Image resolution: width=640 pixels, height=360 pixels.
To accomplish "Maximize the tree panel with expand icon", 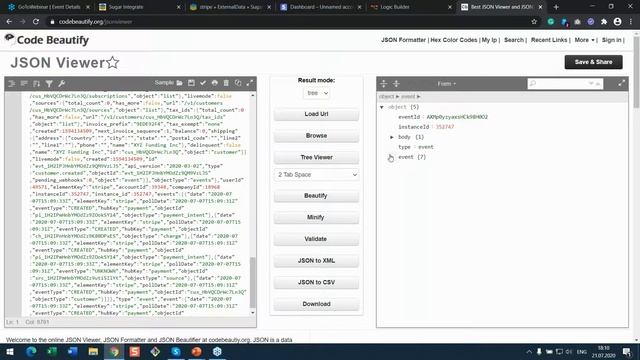I will (x=621, y=83).
